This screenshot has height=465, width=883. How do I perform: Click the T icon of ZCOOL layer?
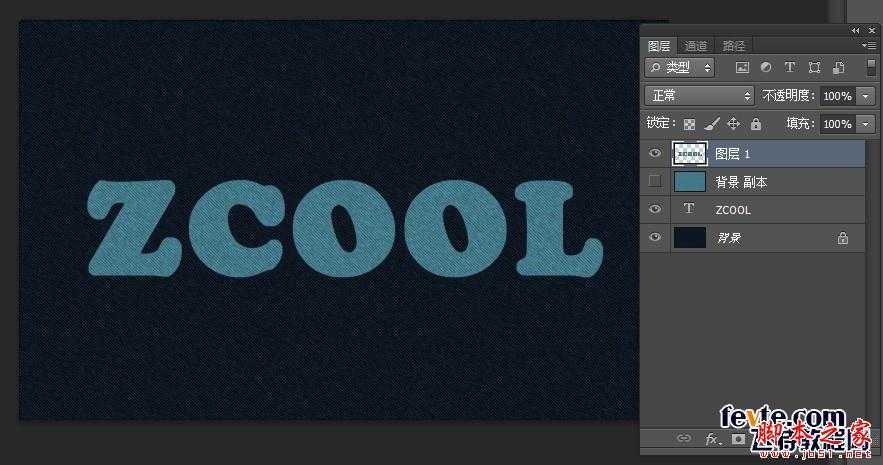pos(688,209)
